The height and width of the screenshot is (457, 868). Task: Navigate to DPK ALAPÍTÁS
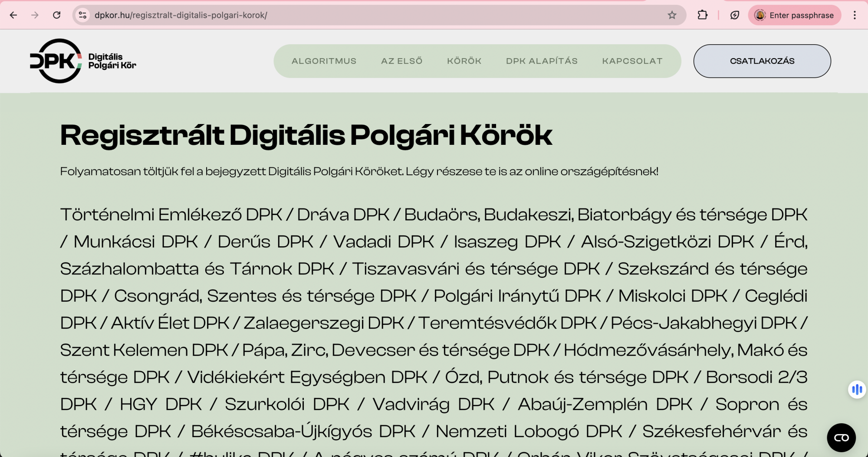coord(542,61)
